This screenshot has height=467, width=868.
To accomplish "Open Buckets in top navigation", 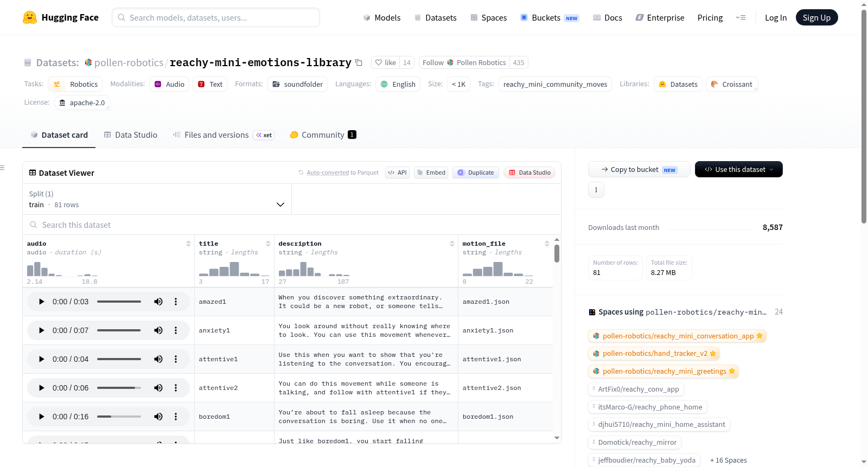I will point(550,18).
